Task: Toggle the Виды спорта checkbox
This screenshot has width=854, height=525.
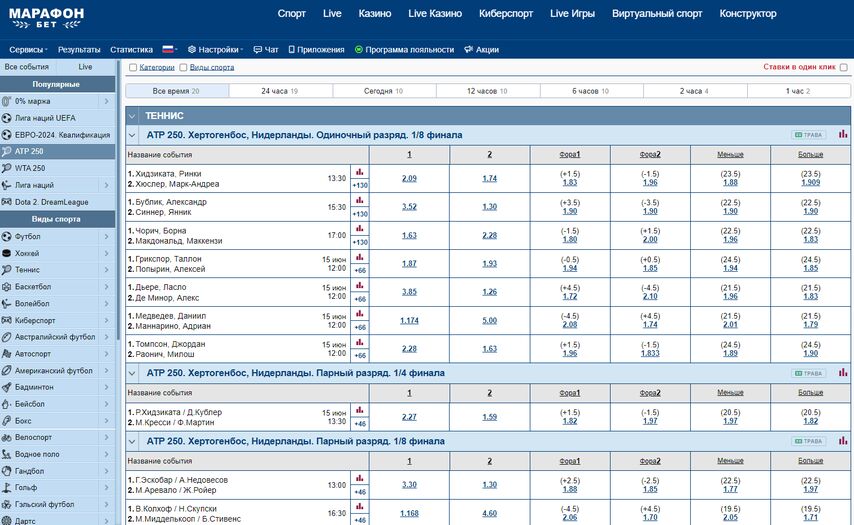Action: pos(184,68)
